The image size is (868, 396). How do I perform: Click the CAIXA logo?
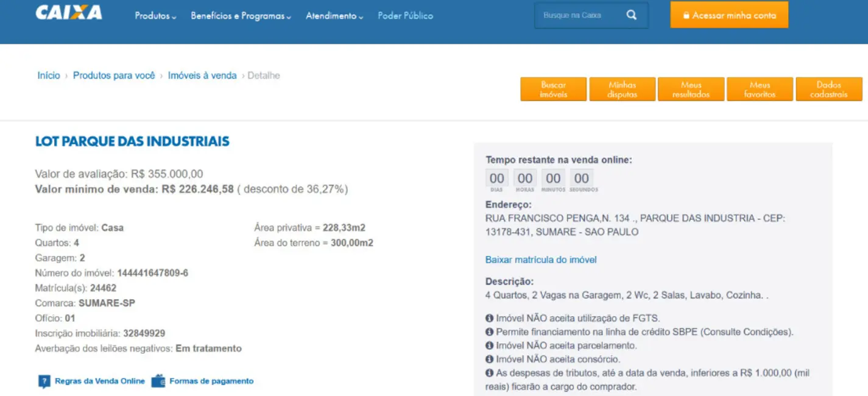pos(69,13)
